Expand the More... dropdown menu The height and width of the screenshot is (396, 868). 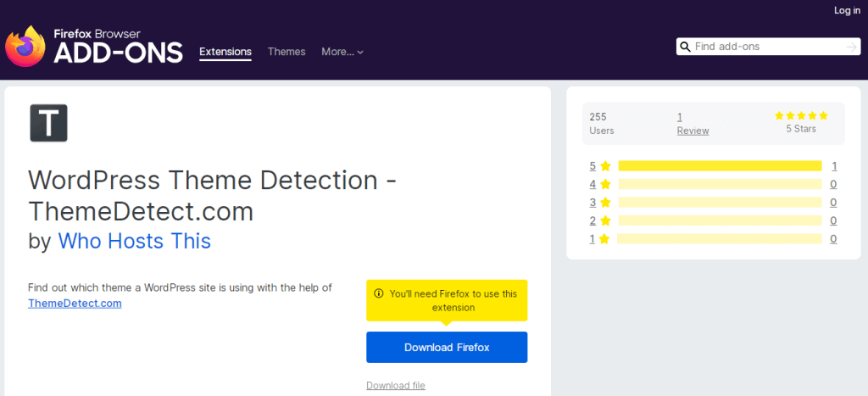[342, 52]
